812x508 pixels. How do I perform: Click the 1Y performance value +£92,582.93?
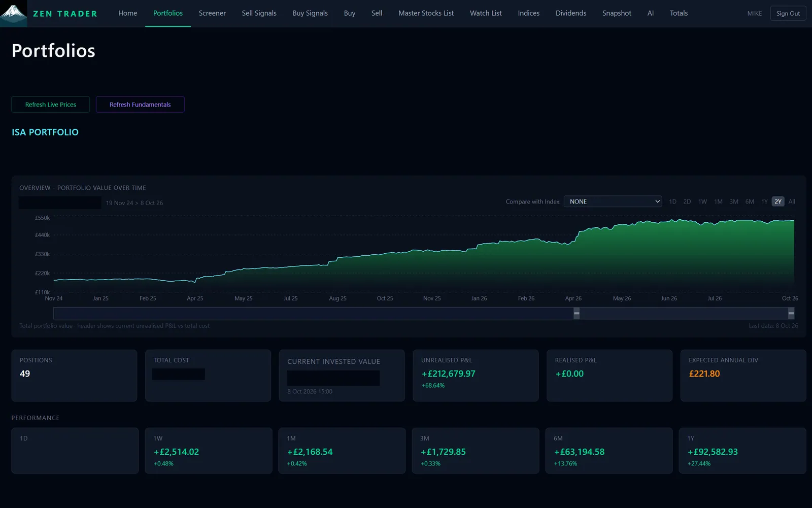tap(713, 452)
